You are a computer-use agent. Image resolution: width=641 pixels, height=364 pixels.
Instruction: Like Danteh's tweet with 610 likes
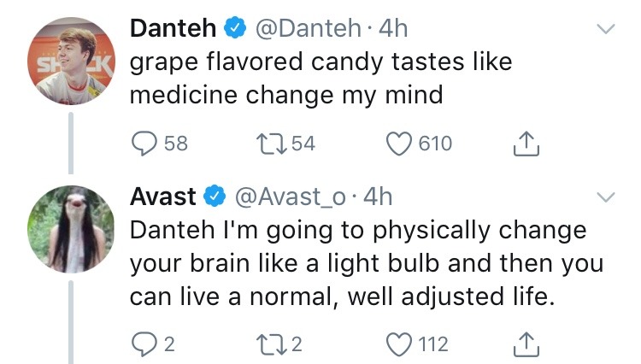click(399, 144)
